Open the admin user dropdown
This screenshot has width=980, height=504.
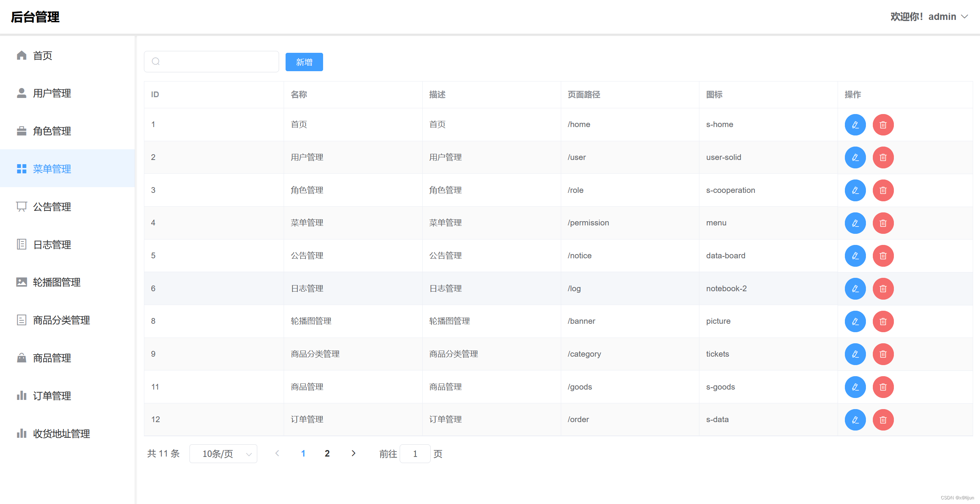tap(929, 16)
